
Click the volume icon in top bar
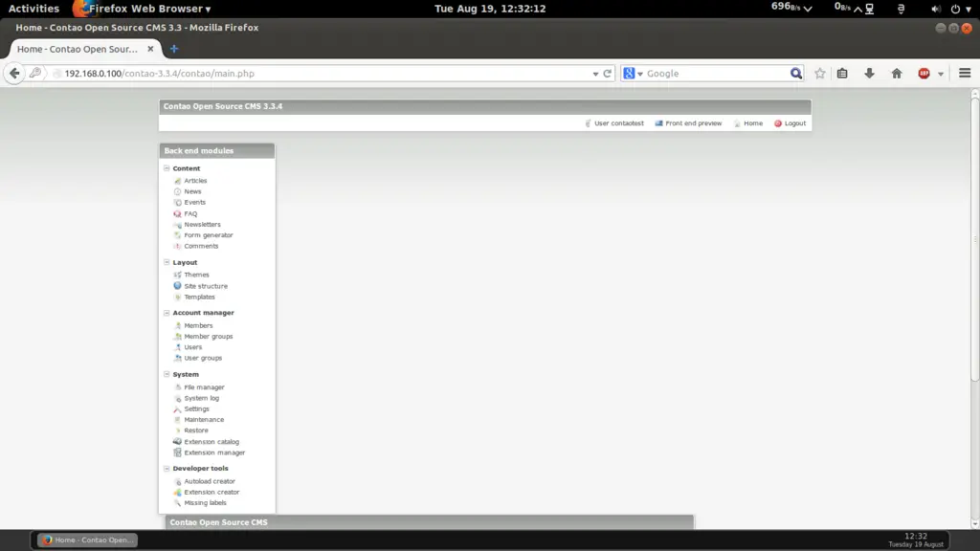tap(936, 9)
